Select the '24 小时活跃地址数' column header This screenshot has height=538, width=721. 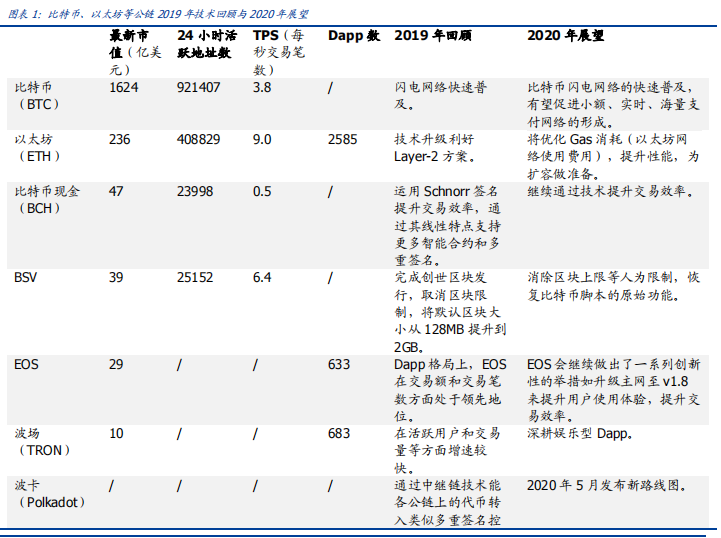coord(207,44)
